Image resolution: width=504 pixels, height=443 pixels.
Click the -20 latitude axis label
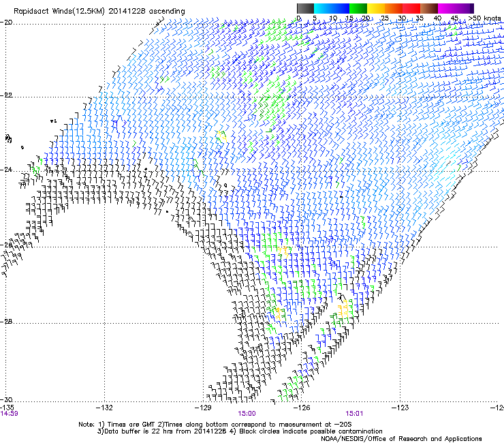point(6,22)
